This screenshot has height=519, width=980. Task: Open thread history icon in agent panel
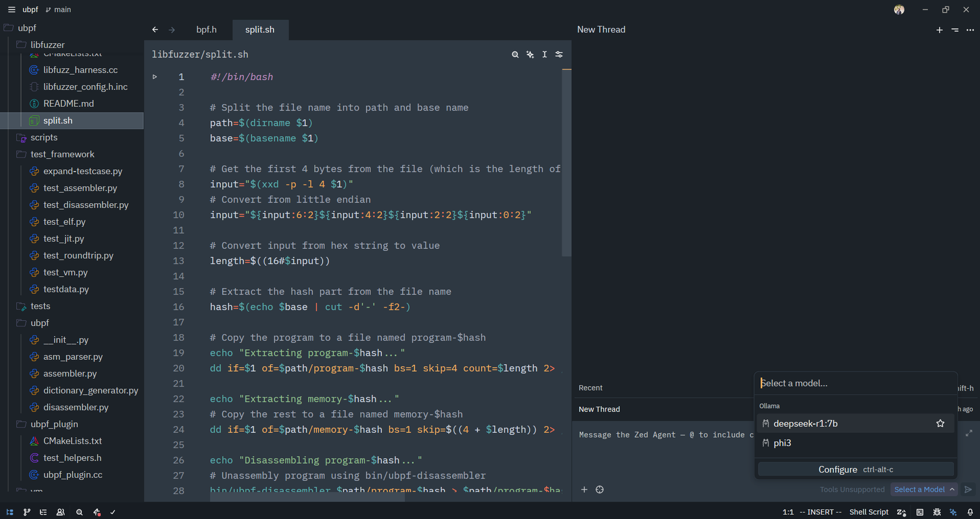[x=955, y=30]
